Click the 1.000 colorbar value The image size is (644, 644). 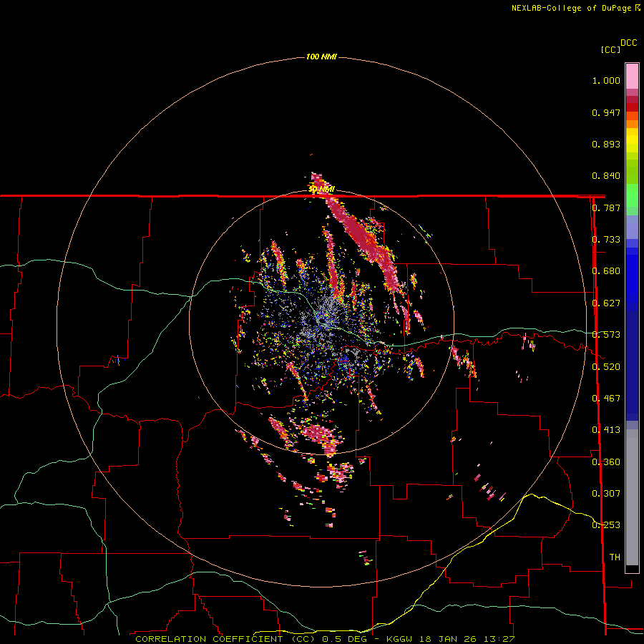click(606, 80)
